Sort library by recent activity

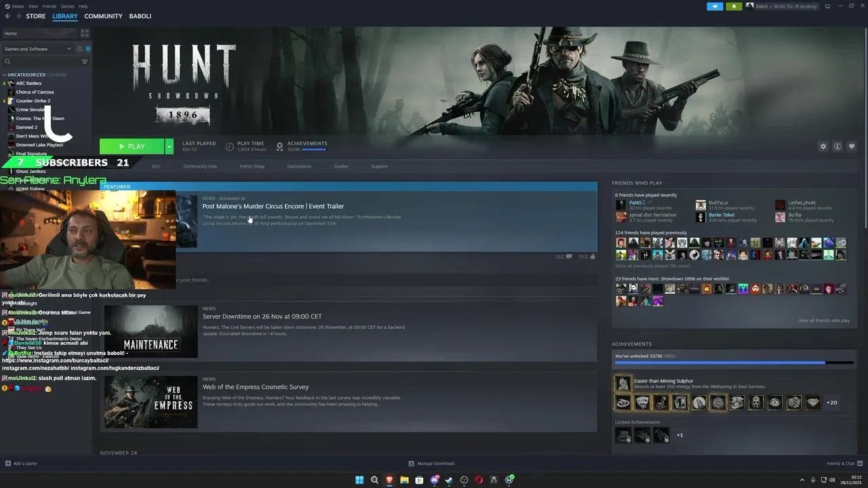point(79,49)
